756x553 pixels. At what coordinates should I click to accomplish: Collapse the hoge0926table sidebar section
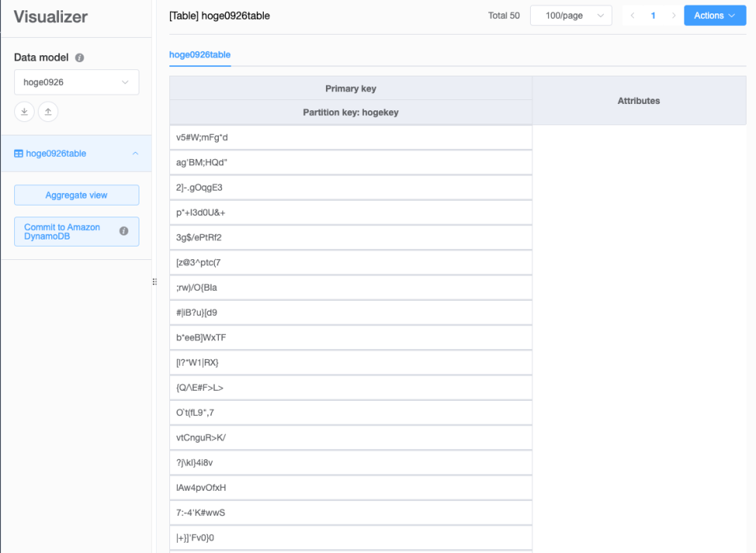point(135,154)
